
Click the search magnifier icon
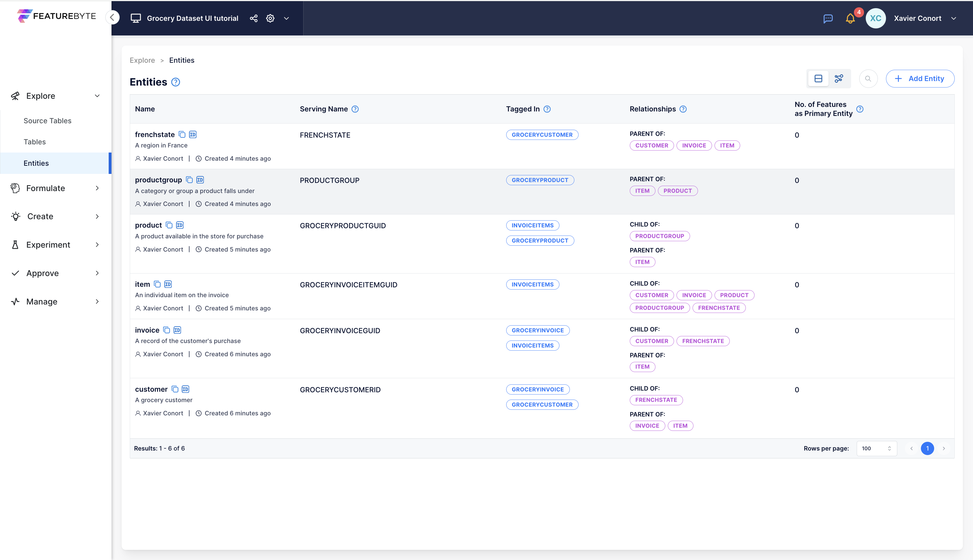868,79
